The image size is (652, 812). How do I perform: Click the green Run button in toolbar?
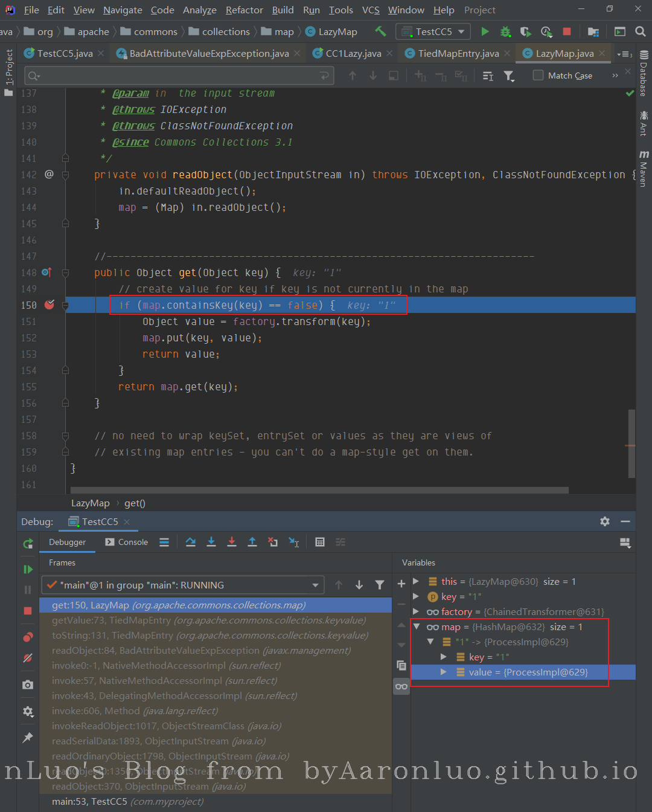[485, 31]
